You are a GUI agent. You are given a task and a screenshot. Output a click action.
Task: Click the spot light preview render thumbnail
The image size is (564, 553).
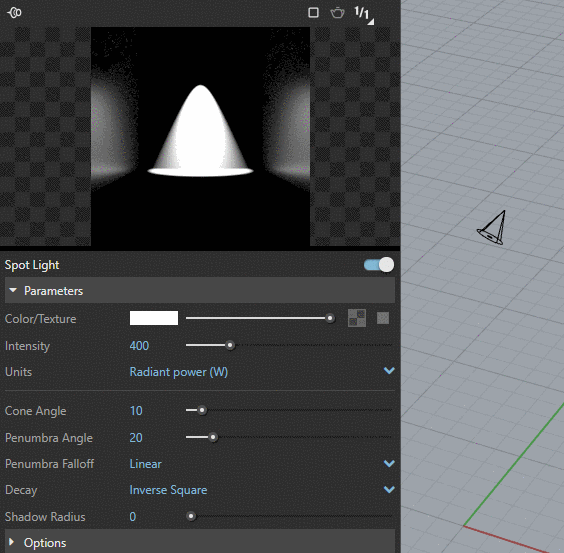click(x=200, y=137)
